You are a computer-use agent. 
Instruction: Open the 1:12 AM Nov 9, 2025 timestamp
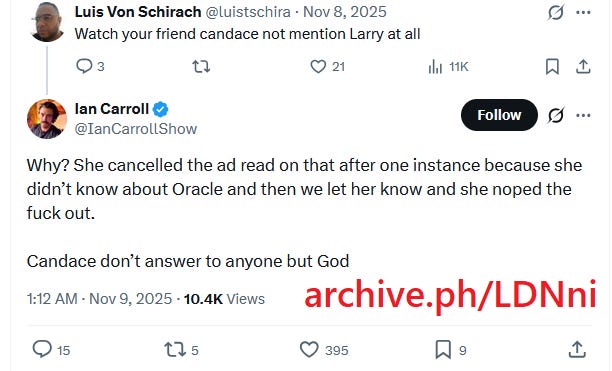[100, 299]
